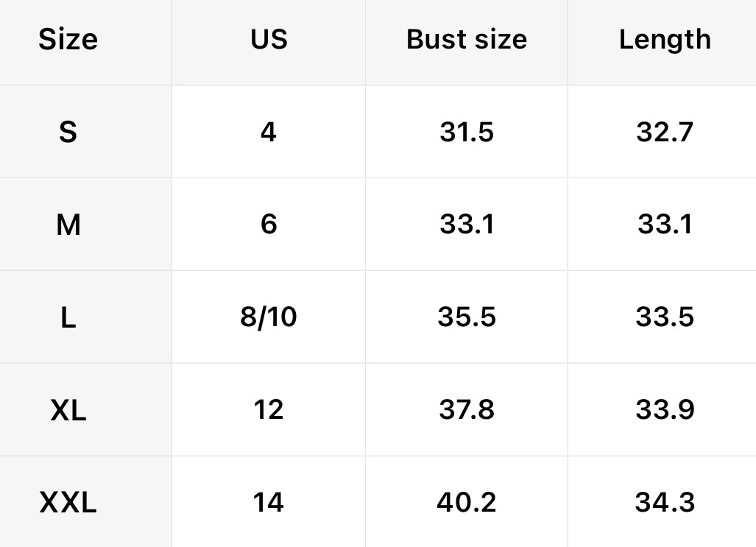Click US size 14 cell
This screenshot has width=756, height=547.
(269, 503)
